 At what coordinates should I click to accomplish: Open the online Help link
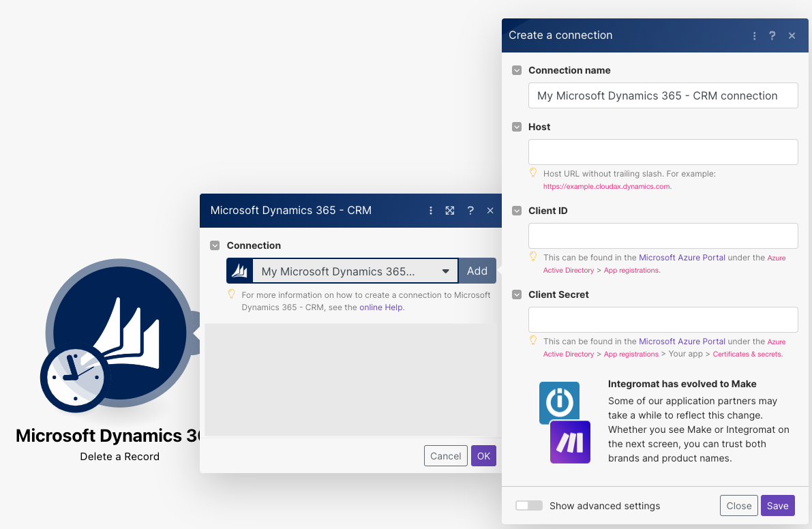coord(380,307)
